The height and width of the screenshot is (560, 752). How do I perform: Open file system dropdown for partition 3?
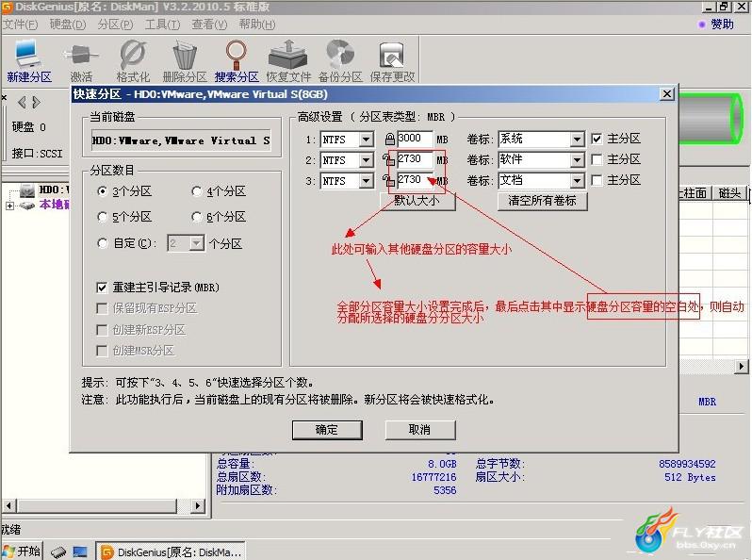(366, 180)
